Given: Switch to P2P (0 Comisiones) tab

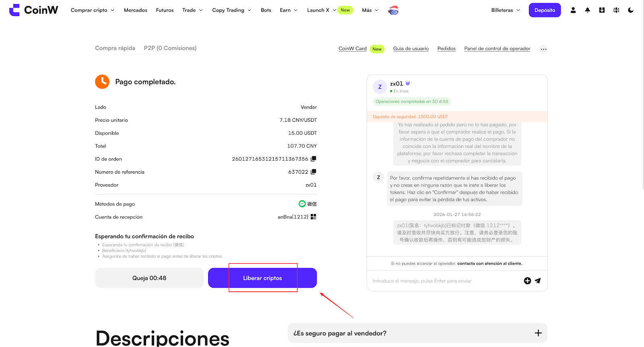Looking at the screenshot, I should [170, 48].
